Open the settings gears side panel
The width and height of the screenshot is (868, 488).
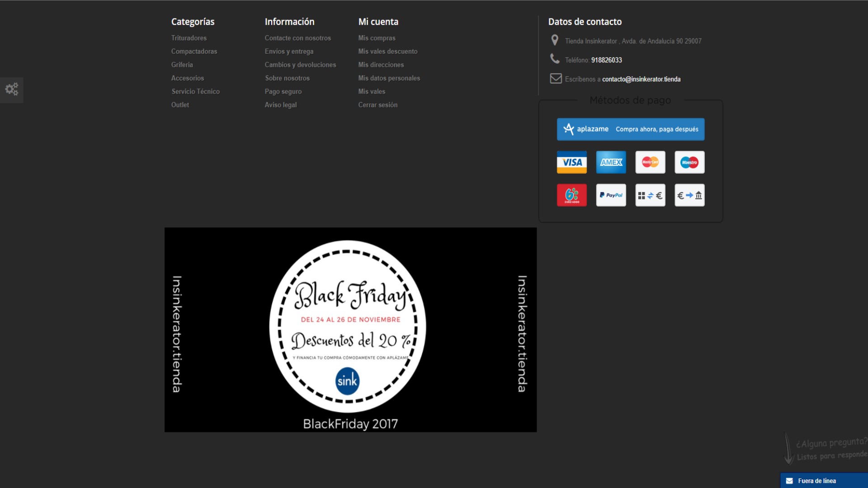tap(12, 89)
